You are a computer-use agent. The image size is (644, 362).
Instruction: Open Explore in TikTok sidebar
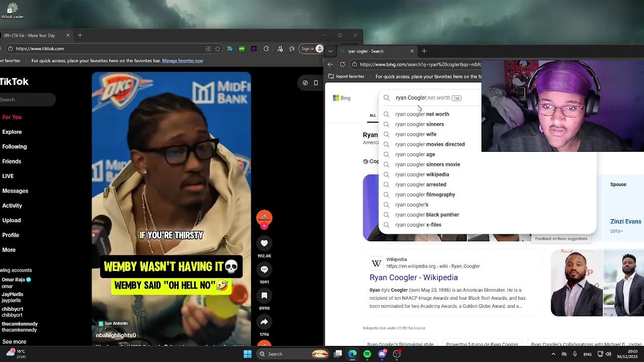point(12,132)
